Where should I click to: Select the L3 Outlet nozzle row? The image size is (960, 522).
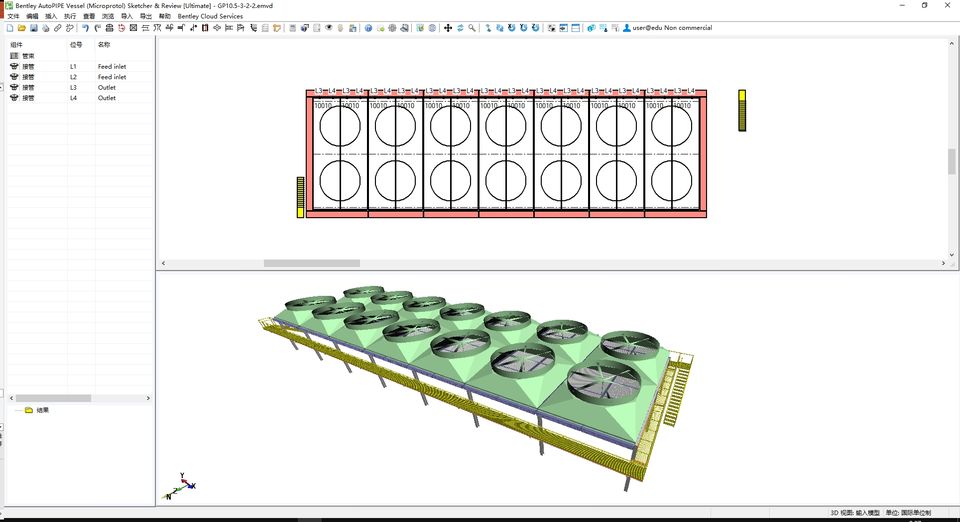pos(75,88)
